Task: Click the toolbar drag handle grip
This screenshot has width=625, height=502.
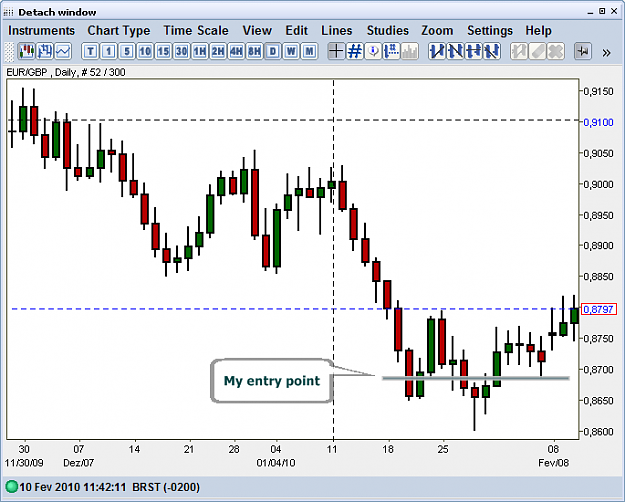Action: click(x=10, y=52)
